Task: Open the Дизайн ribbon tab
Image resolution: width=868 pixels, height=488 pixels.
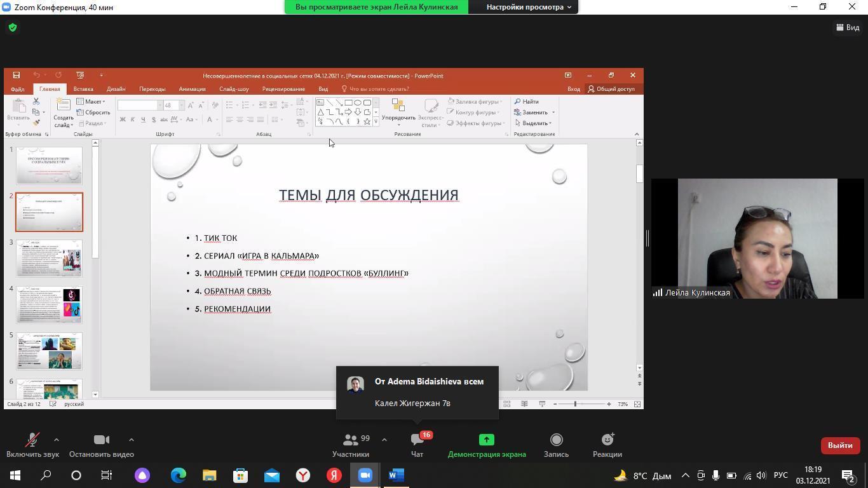Action: [x=116, y=89]
